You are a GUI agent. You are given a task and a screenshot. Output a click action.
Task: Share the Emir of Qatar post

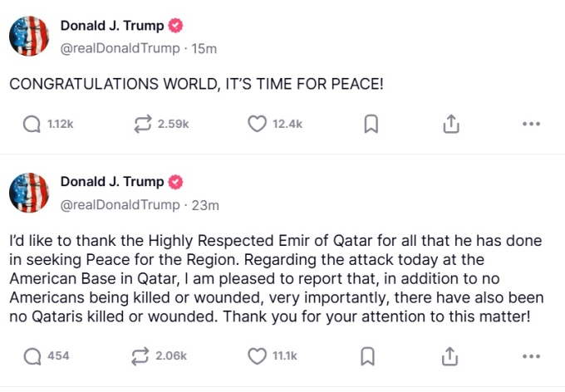450,356
